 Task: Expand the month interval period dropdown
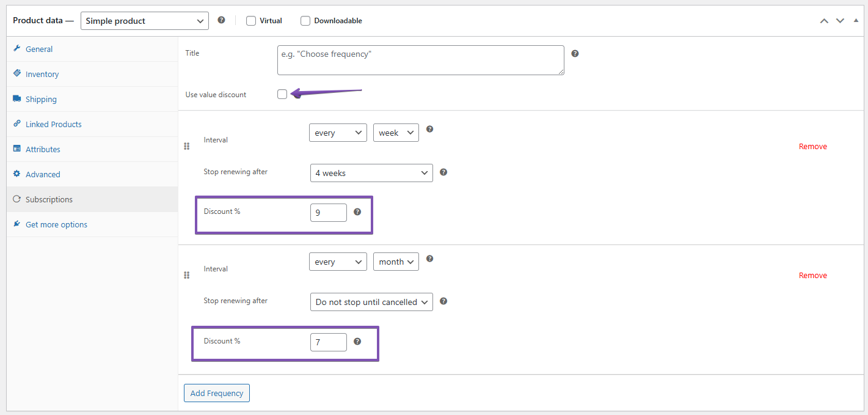pos(396,262)
